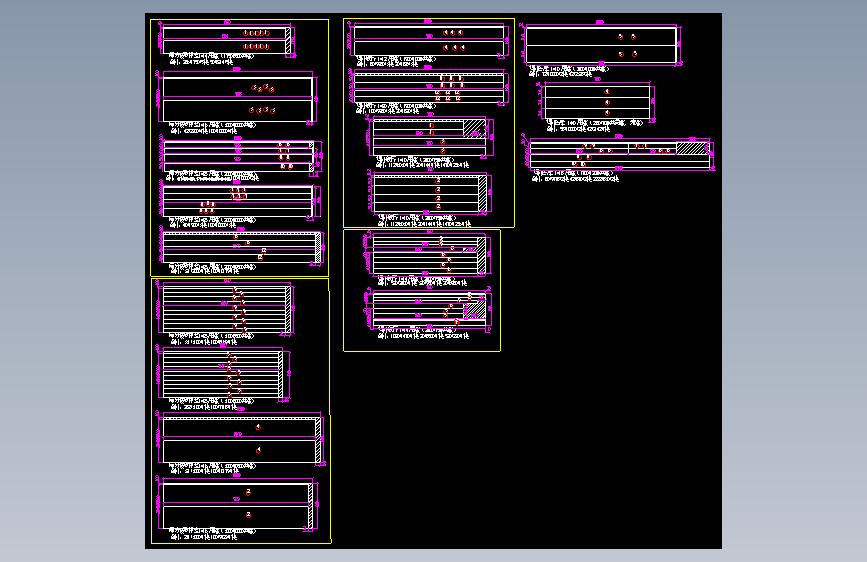This screenshot has width=867, height=562.
Task: Select the panel drawing with three vertically stacked circles
Action: [x=597, y=102]
